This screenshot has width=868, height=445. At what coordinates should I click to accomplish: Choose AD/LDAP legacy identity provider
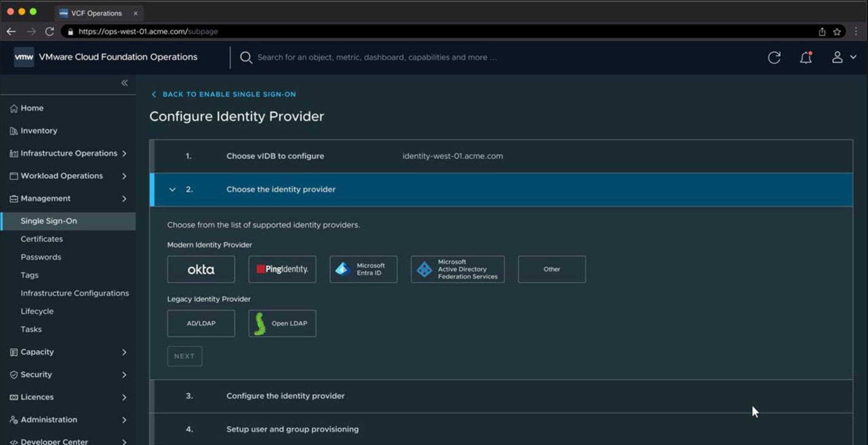[201, 323]
